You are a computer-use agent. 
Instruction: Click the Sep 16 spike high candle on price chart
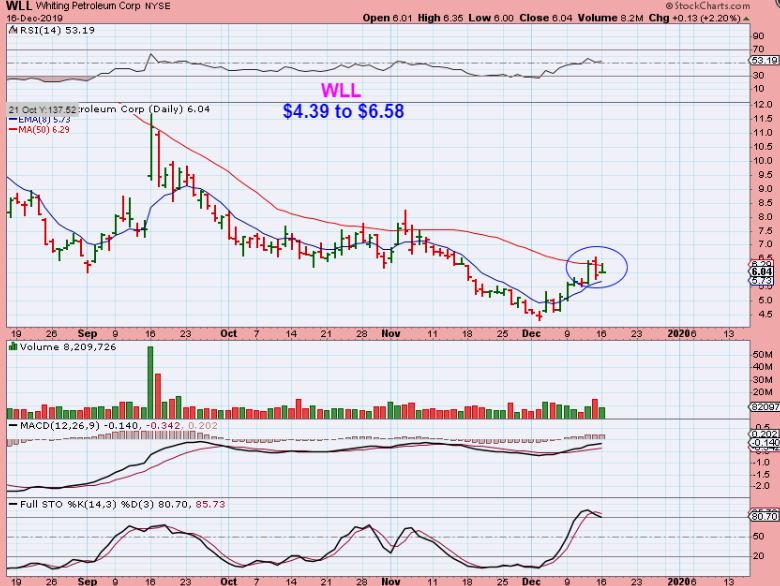[151, 146]
